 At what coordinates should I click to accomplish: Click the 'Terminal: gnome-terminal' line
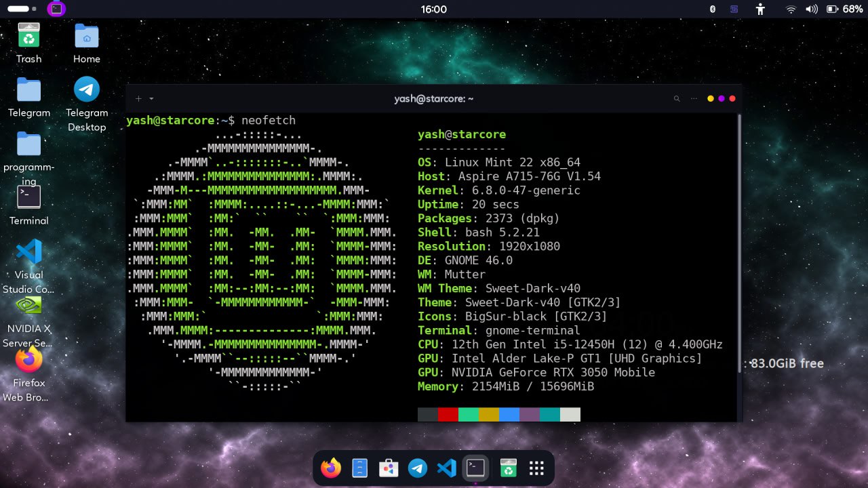click(x=499, y=331)
